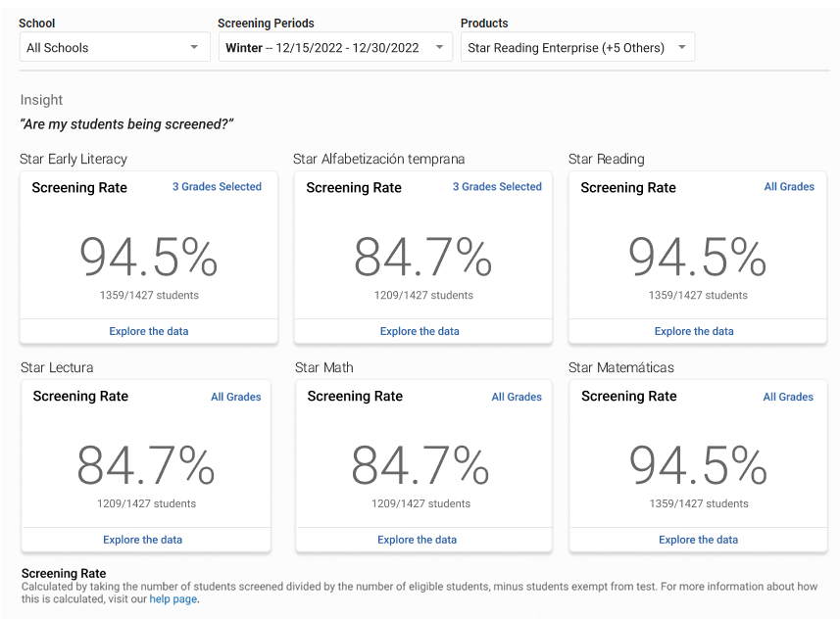Click the Insight heading
The width and height of the screenshot is (840, 619).
40,100
